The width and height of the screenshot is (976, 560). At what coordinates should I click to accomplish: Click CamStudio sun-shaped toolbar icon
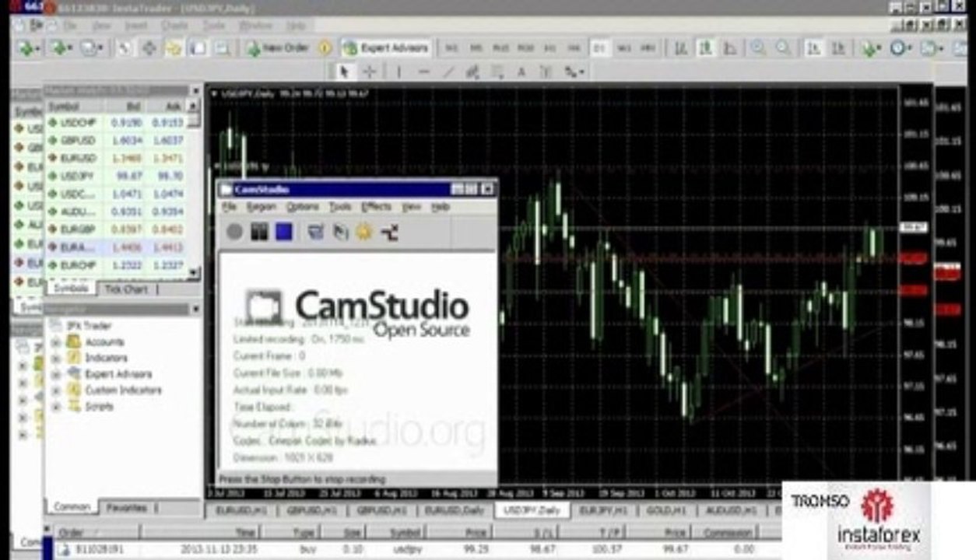coord(364,232)
